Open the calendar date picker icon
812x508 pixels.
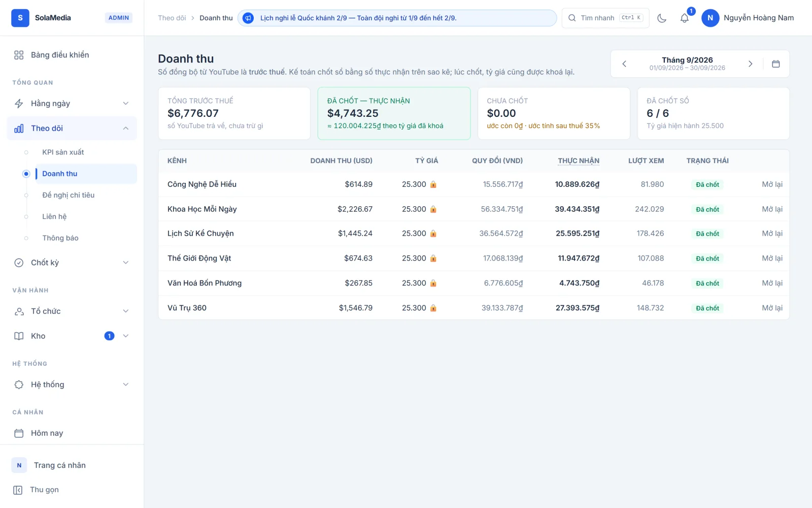[775, 64]
